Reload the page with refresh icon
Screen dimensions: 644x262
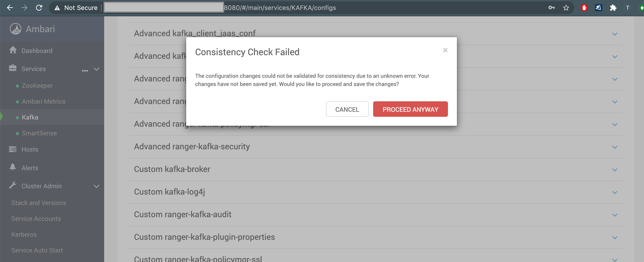tap(39, 8)
